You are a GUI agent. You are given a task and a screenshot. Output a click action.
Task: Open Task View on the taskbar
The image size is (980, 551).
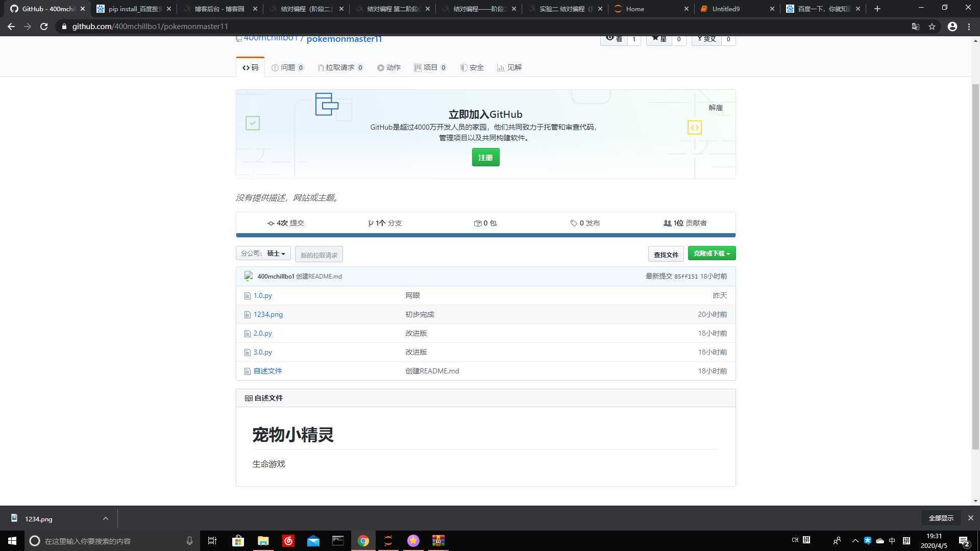[x=212, y=541]
